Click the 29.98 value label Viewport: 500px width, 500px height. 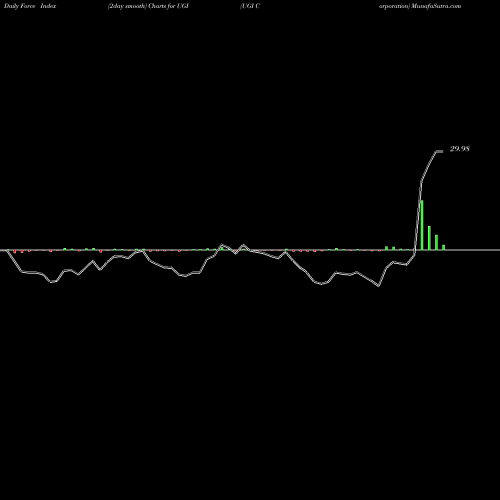[459, 149]
